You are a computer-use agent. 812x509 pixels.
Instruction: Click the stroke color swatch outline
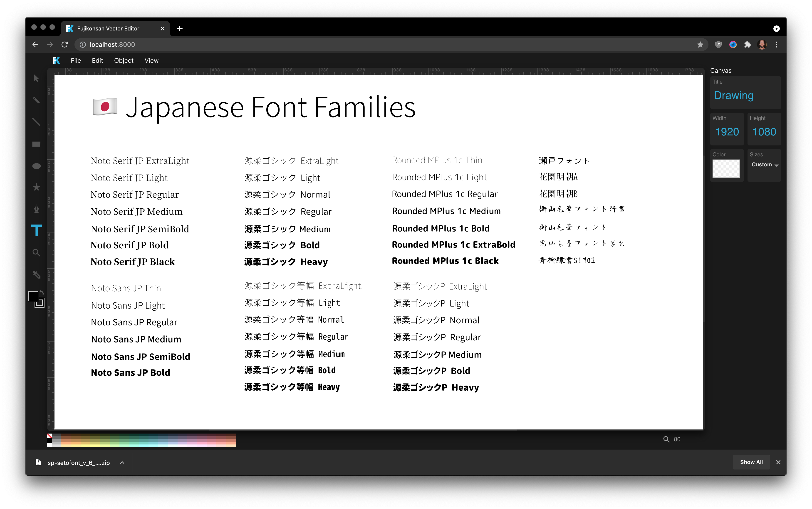coord(40,303)
